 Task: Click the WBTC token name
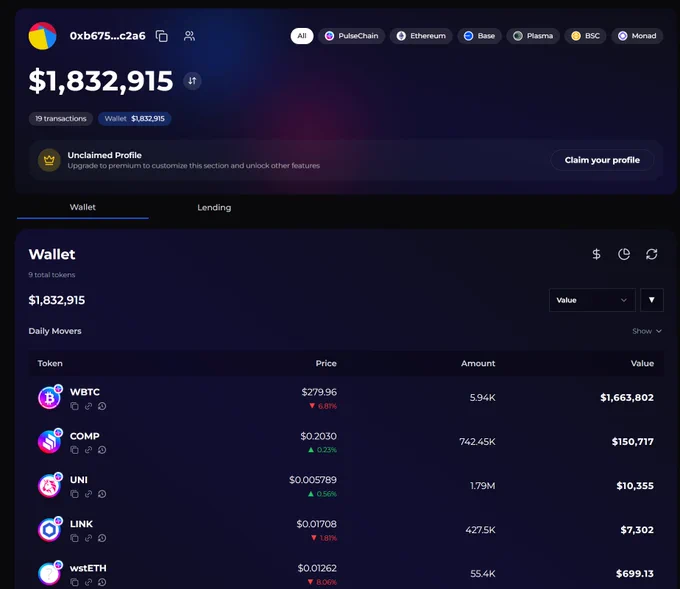click(x=85, y=392)
